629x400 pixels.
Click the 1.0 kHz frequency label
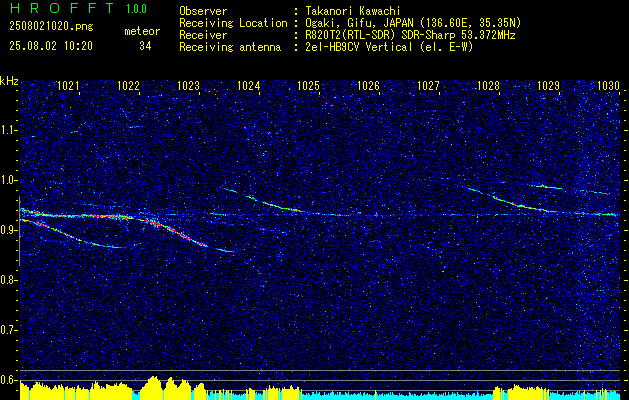[8, 180]
